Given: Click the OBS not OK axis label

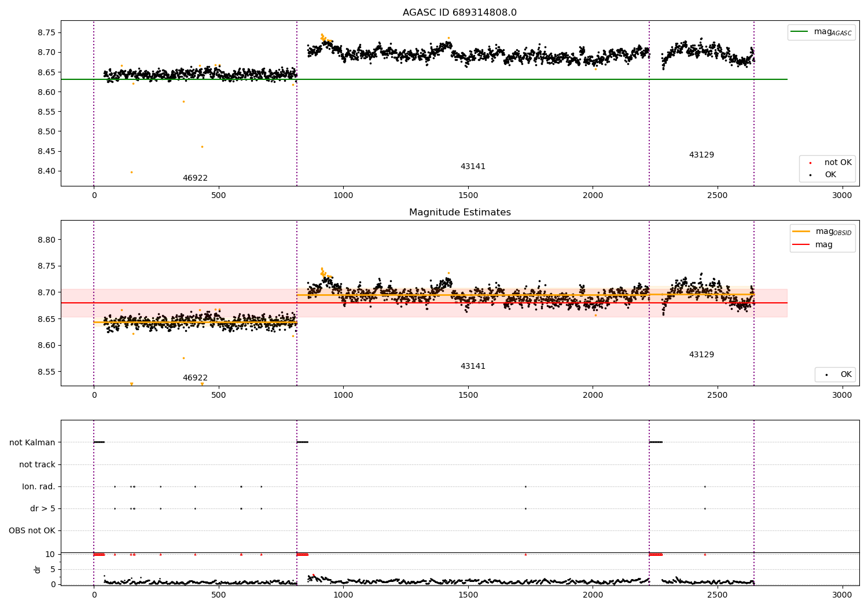Looking at the screenshot, I should coord(32,531).
